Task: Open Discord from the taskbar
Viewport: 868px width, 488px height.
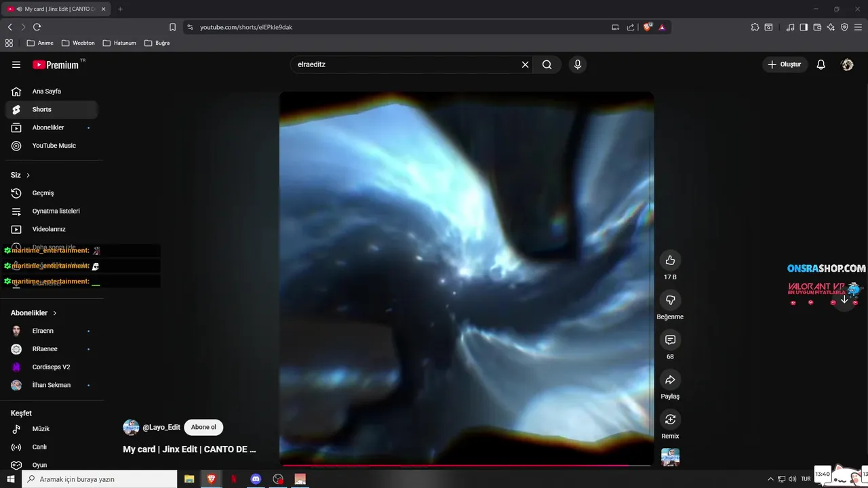Action: 256,479
